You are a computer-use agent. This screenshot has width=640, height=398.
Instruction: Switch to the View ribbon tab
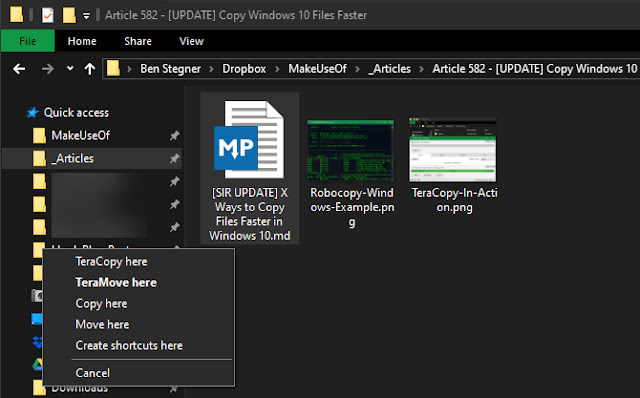[x=191, y=41]
